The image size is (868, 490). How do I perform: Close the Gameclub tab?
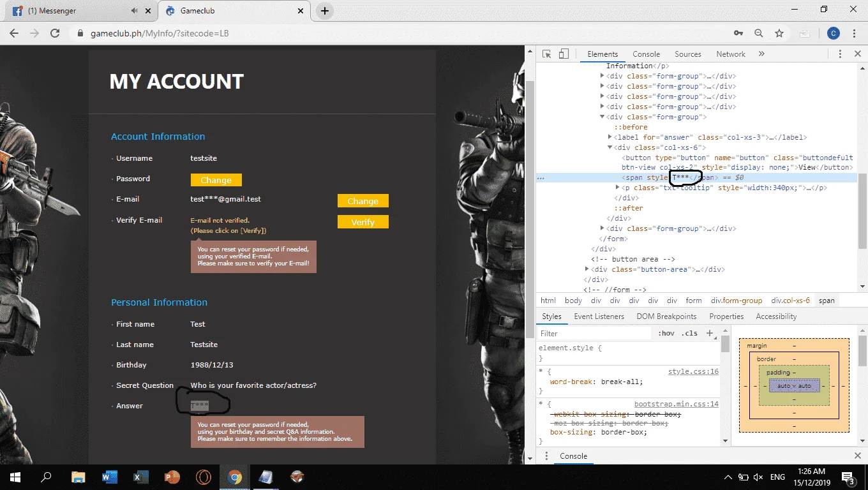pos(301,11)
